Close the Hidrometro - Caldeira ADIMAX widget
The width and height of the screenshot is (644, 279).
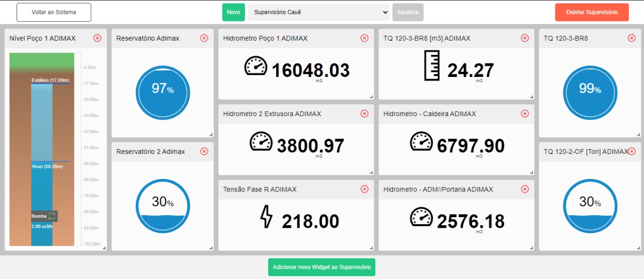click(524, 114)
